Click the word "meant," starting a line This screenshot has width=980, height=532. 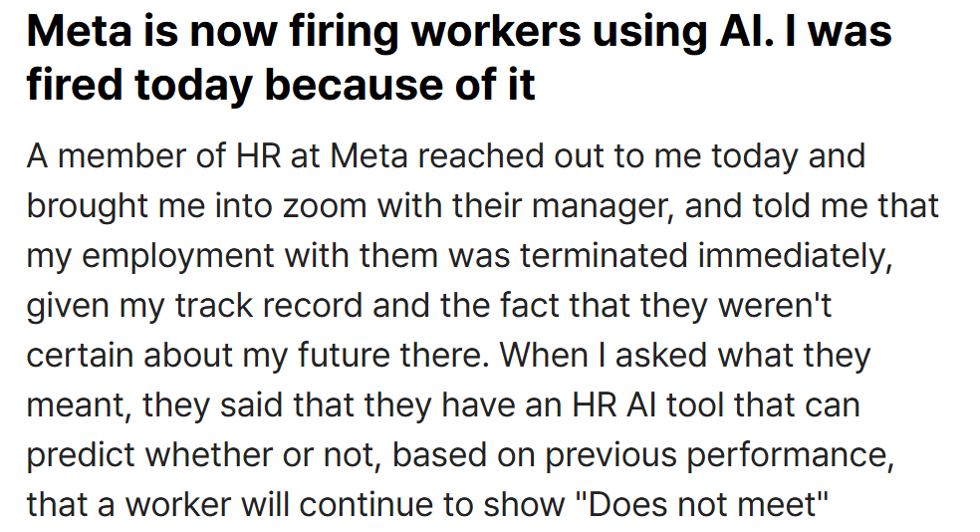[79, 406]
